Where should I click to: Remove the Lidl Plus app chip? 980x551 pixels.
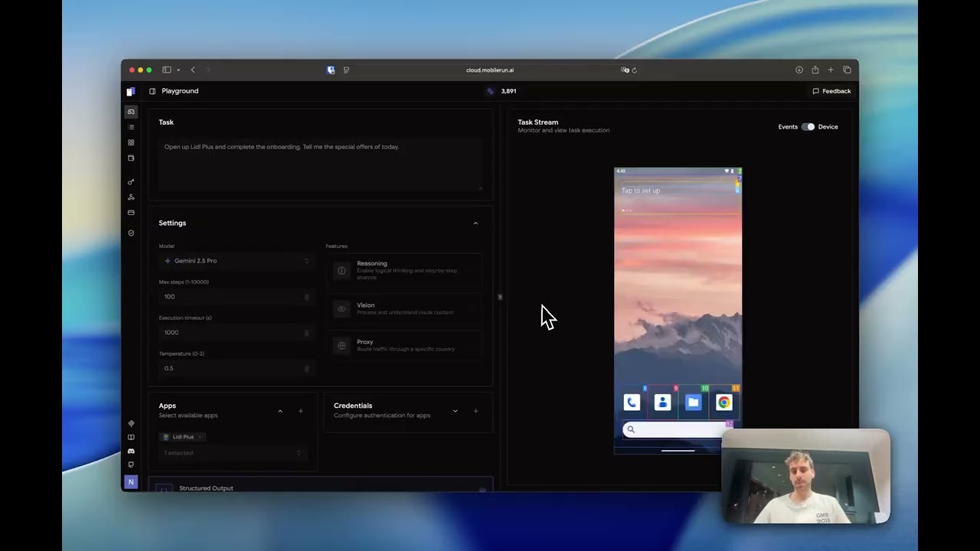point(200,437)
